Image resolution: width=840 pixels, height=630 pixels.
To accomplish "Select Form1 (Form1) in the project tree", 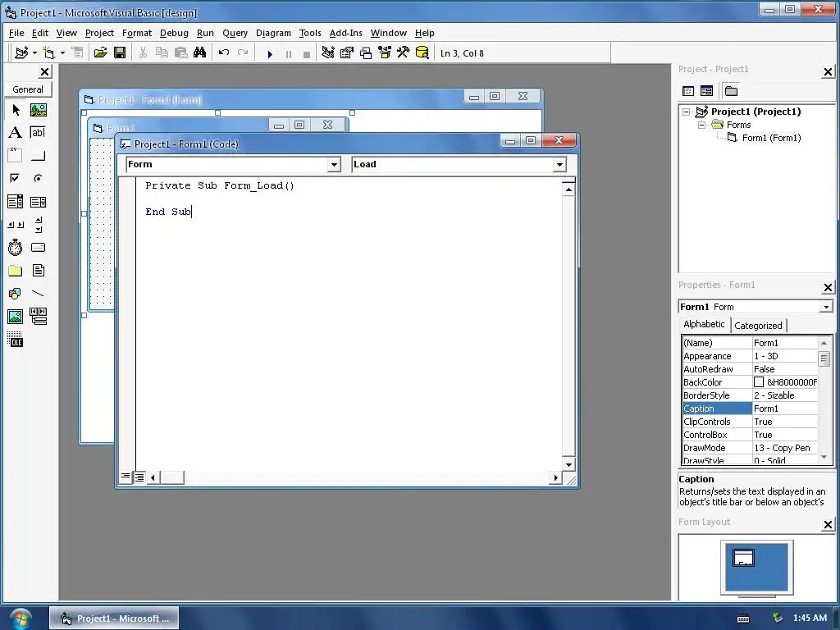I will [771, 138].
